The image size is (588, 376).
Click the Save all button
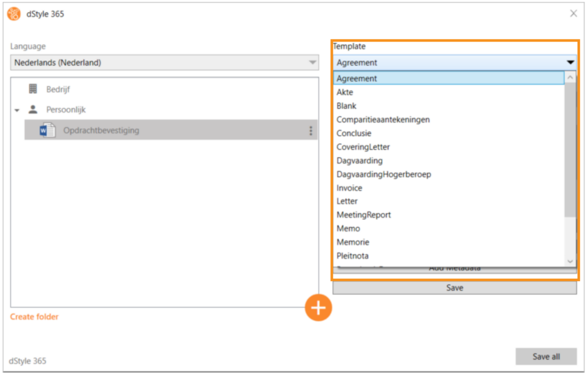[x=546, y=356]
